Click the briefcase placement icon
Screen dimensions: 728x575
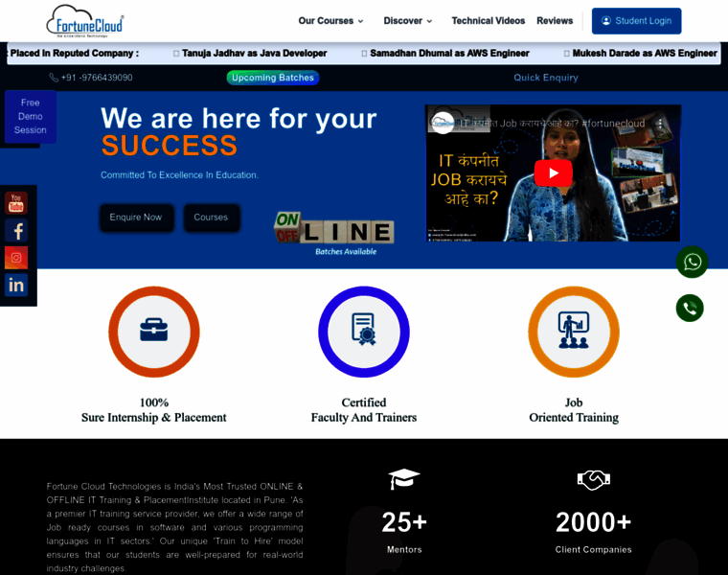[153, 331]
